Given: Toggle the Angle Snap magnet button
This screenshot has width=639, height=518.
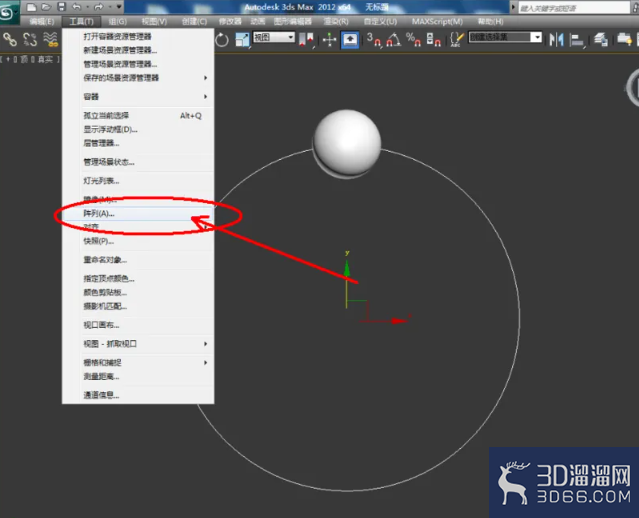Looking at the screenshot, I should point(393,40).
